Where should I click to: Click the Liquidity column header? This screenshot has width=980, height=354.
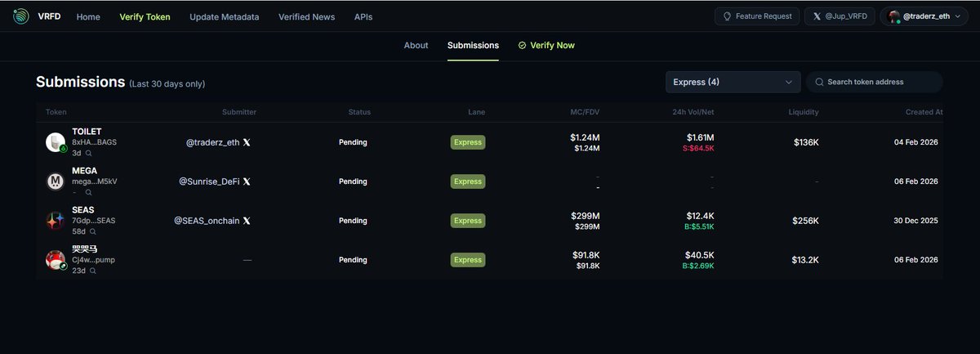coord(804,112)
